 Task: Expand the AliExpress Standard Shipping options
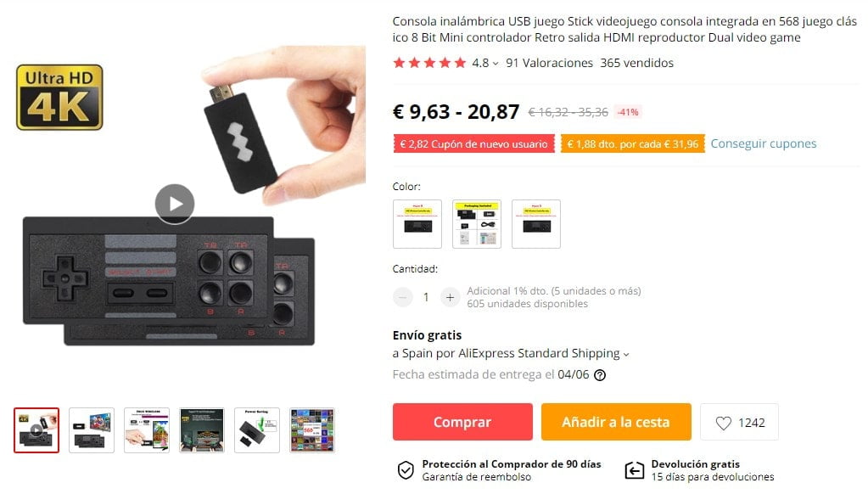[x=626, y=353]
